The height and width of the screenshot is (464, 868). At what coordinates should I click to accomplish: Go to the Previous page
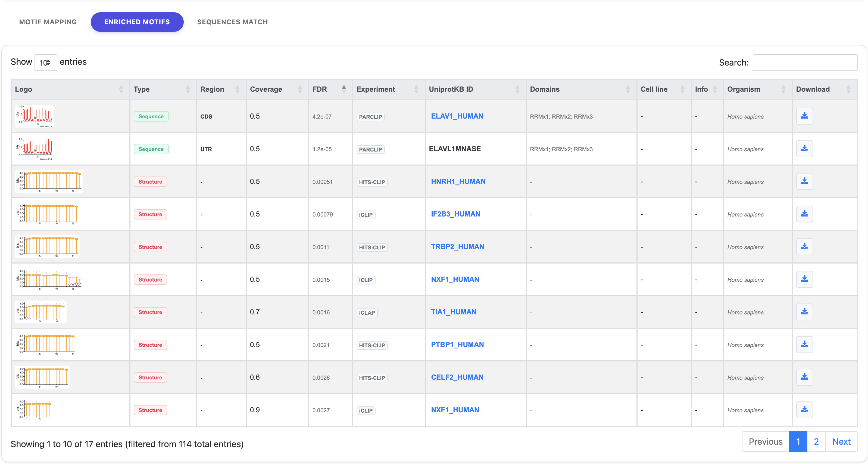(765, 441)
